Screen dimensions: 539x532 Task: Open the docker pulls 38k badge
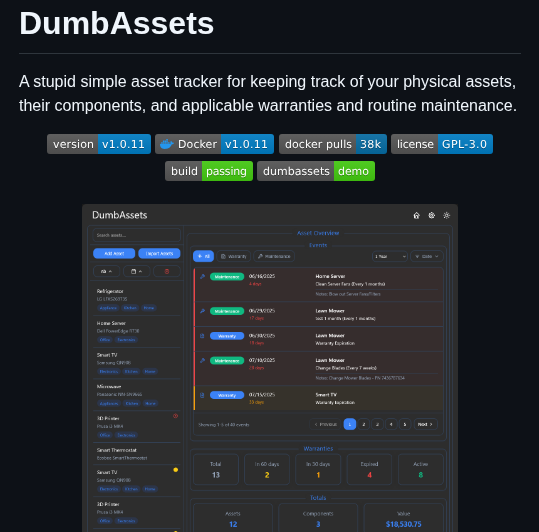[x=332, y=144]
